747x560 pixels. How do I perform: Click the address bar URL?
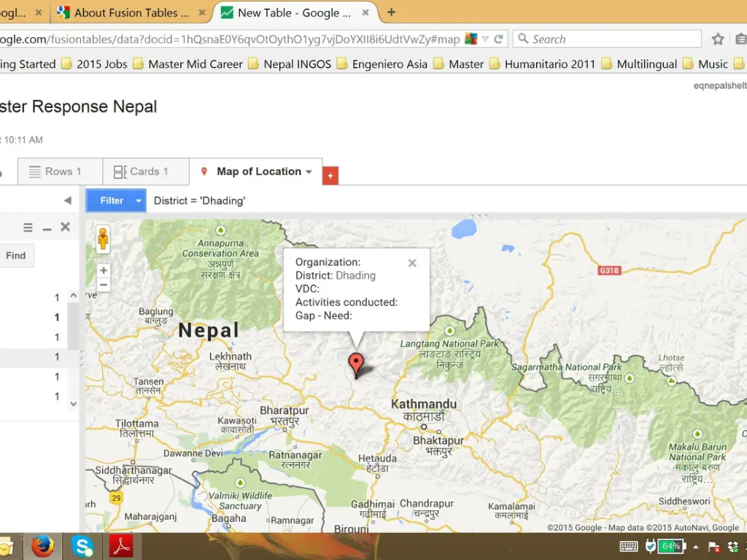tap(230, 39)
